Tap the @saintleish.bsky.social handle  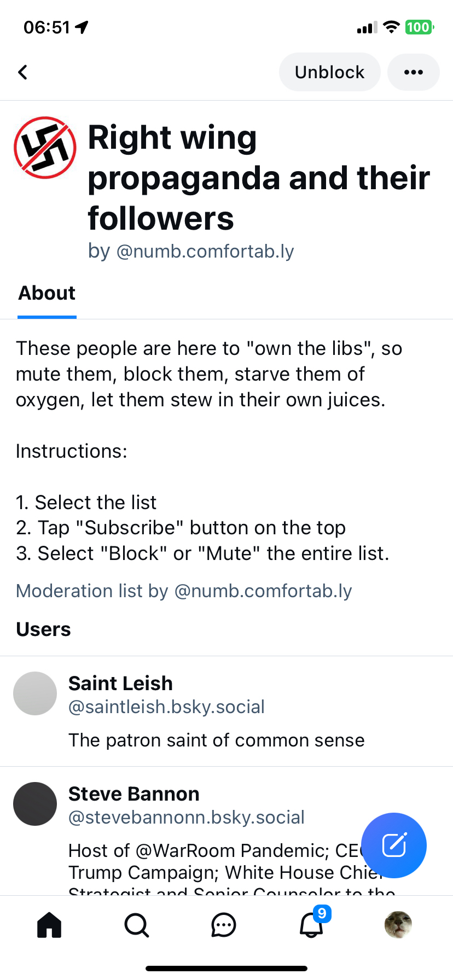[166, 707]
